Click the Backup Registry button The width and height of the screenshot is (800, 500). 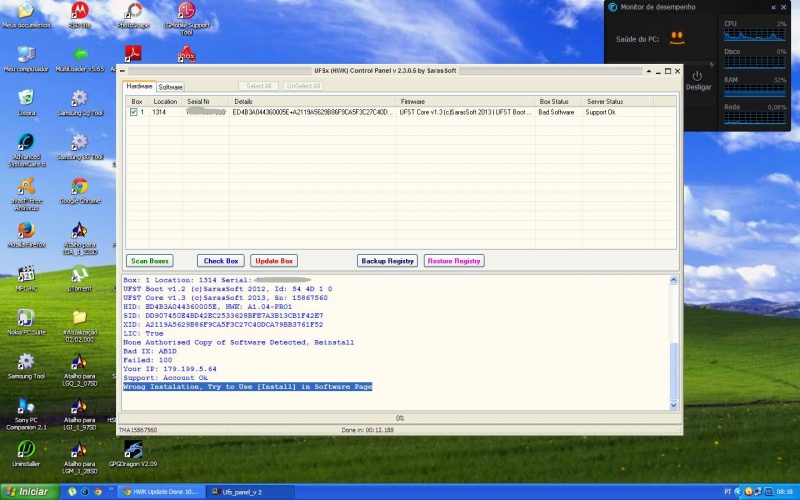pos(387,261)
